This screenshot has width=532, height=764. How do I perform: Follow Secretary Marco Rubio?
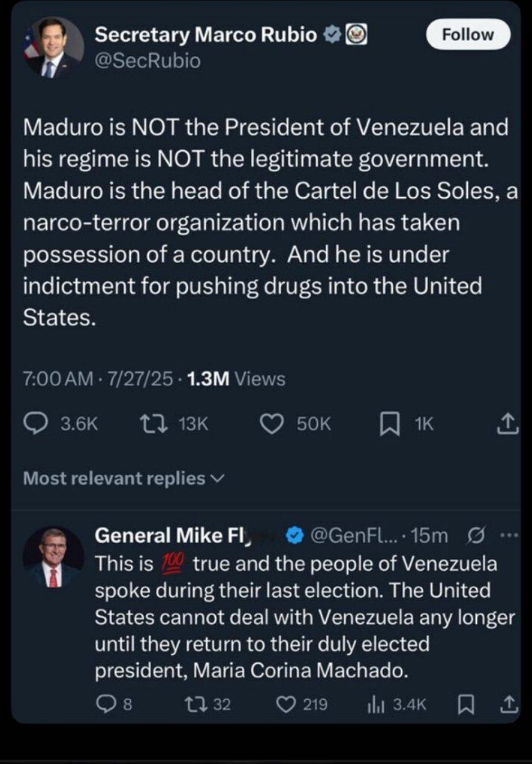[x=468, y=34]
